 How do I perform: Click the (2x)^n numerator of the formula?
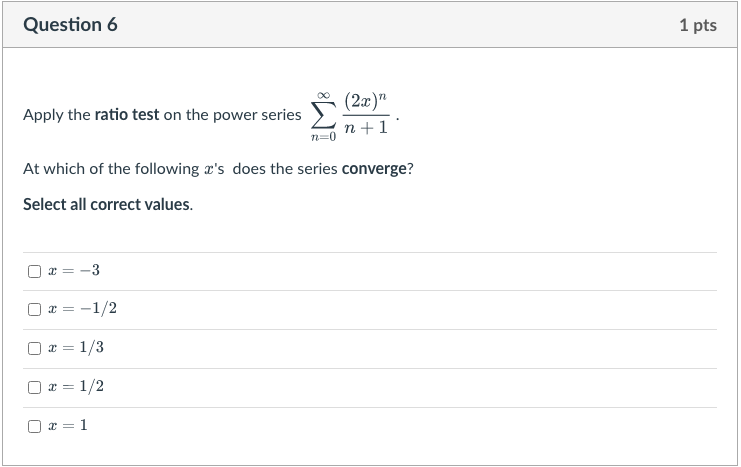363,101
